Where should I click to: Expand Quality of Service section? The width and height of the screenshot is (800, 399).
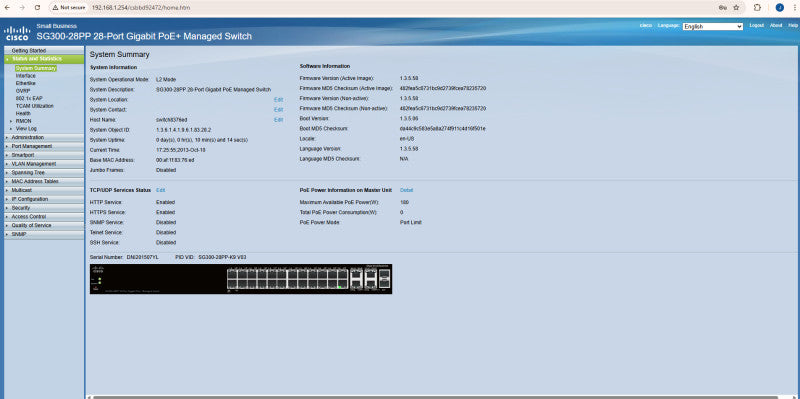(x=44, y=225)
